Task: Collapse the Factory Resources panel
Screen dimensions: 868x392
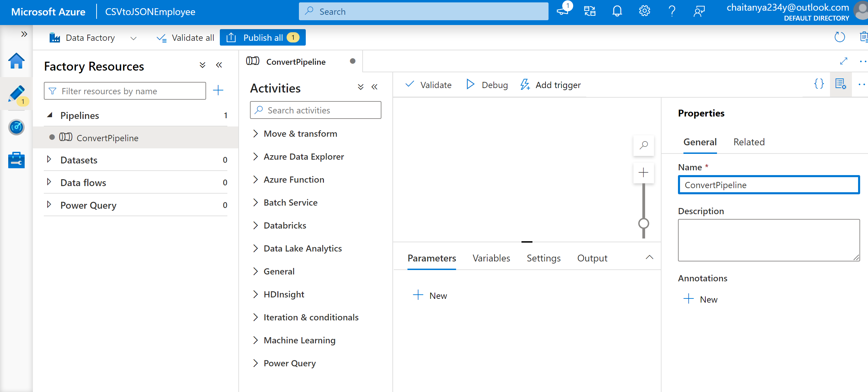Action: point(219,65)
